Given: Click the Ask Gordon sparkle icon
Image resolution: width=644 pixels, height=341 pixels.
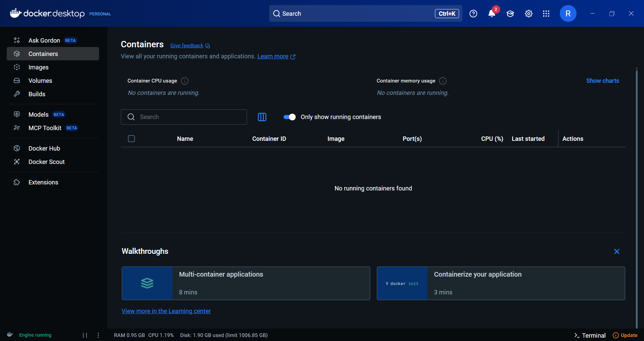Looking at the screenshot, I should click(17, 40).
